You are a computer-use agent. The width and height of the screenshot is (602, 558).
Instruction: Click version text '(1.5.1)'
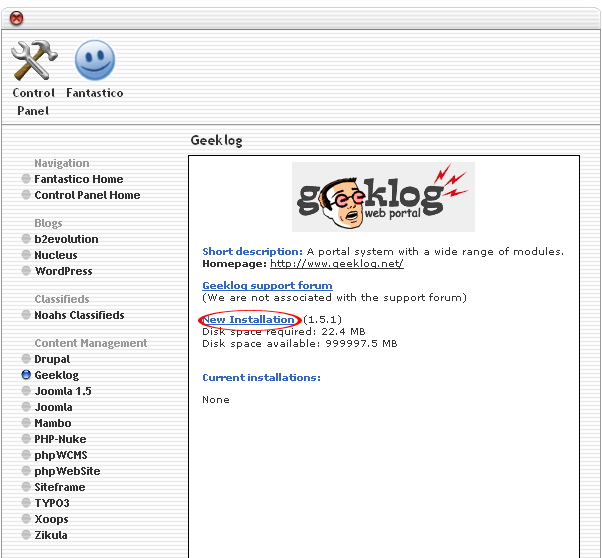click(322, 320)
